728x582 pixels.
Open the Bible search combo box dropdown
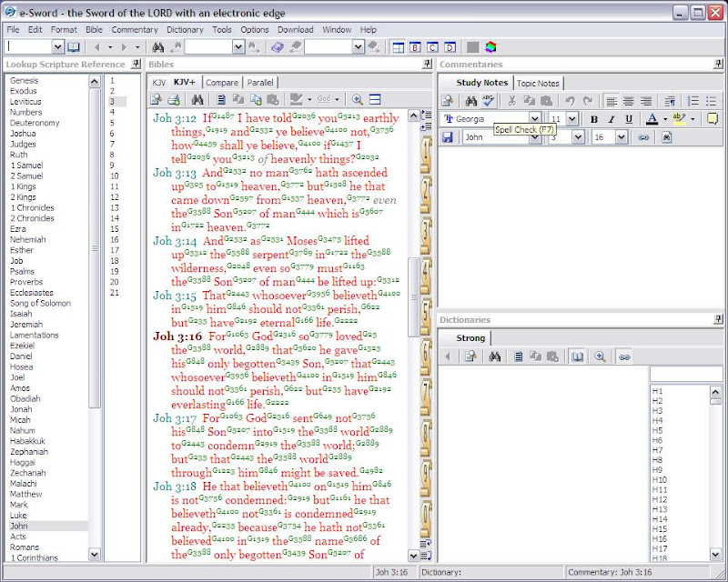[x=238, y=47]
